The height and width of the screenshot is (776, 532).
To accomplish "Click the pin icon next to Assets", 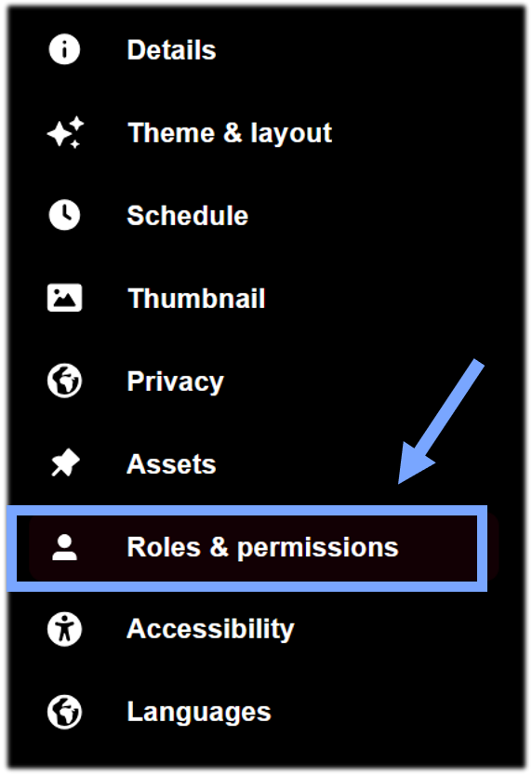I will click(65, 462).
